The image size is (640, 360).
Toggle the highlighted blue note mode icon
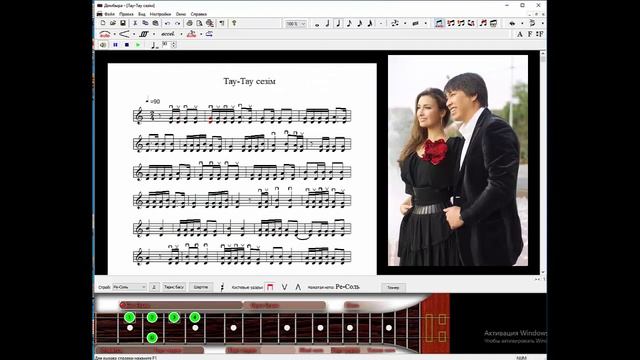tap(439, 24)
